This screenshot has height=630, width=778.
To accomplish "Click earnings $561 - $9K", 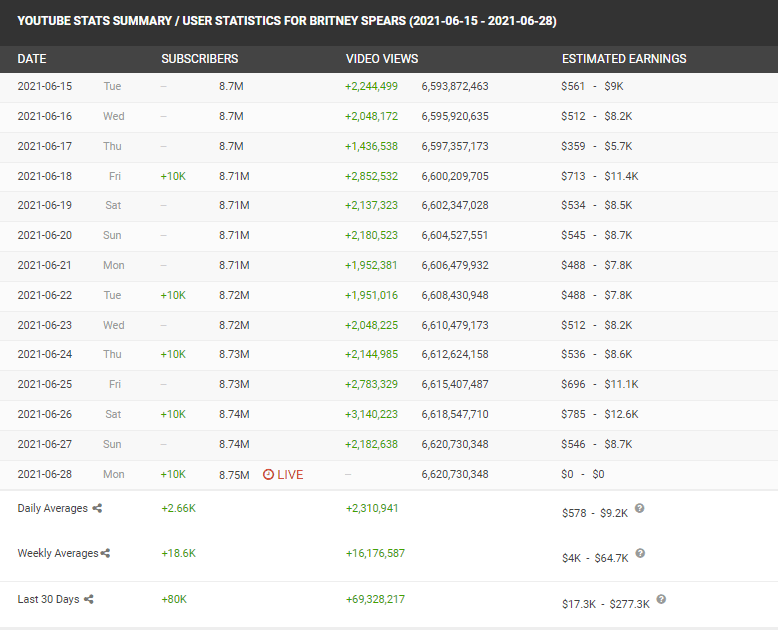I will [x=592, y=86].
